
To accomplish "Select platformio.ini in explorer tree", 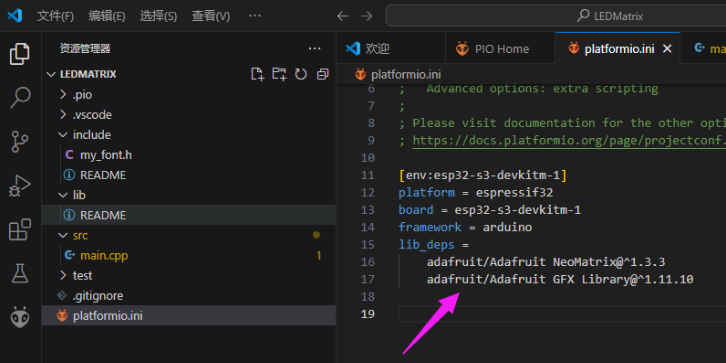I will [x=188, y=316].
